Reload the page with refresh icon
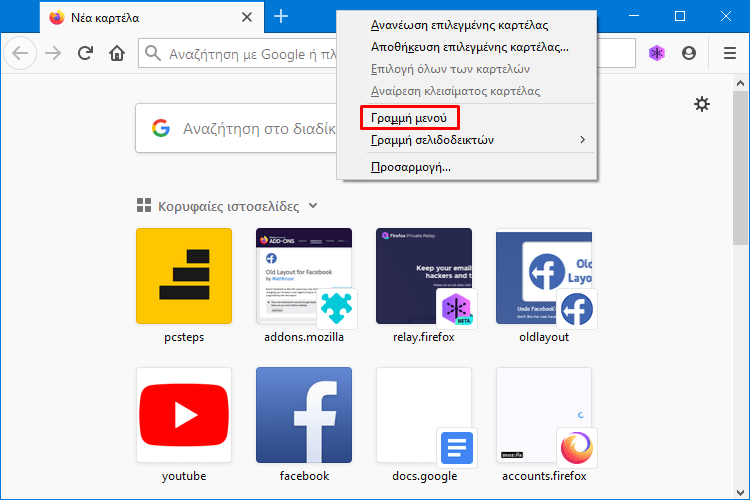750x500 pixels. coord(85,53)
